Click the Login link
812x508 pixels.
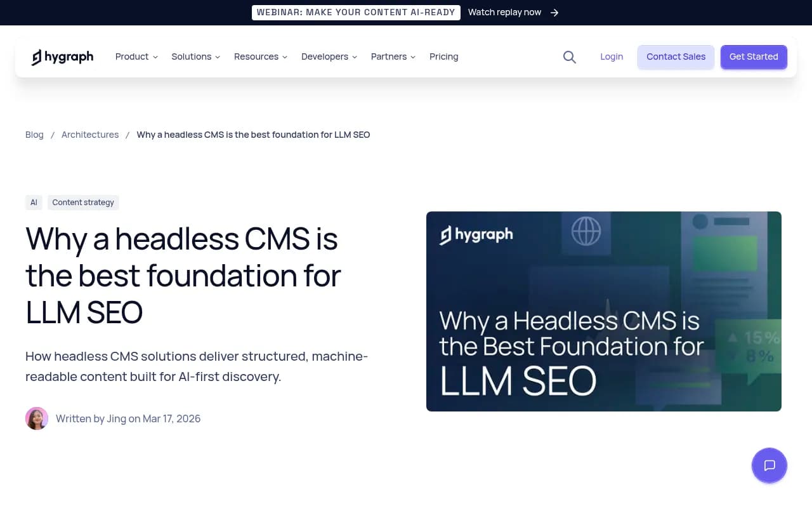click(x=612, y=57)
